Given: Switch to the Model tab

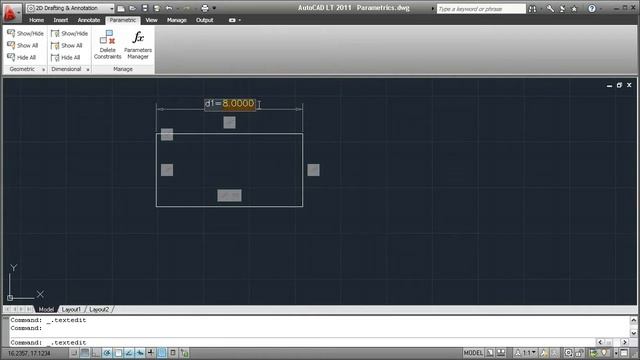Looking at the screenshot, I should click(46, 309).
